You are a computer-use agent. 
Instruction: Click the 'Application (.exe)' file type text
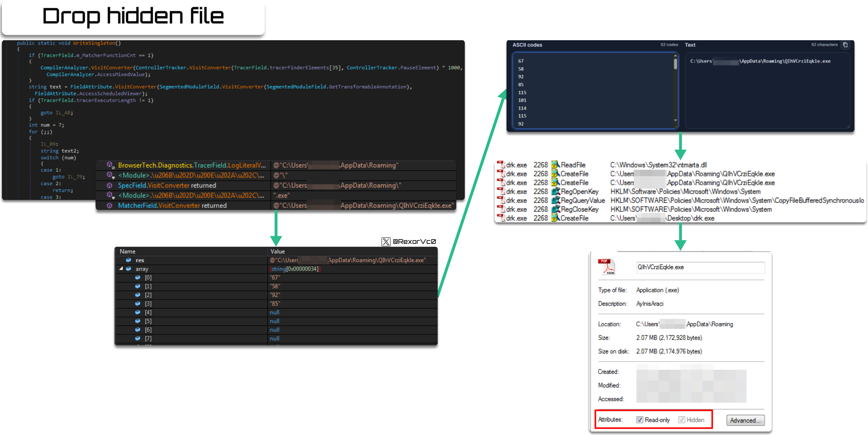pyautogui.click(x=657, y=290)
